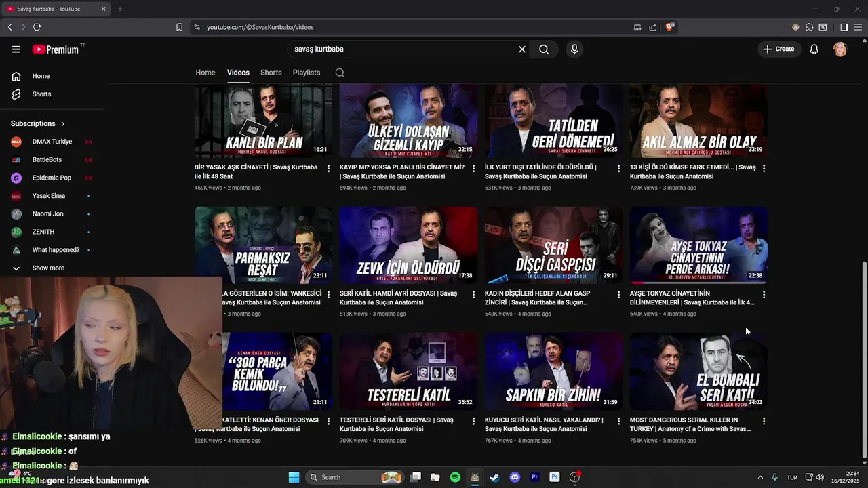
Task: Open KANLI BİR PLAN thumbnail
Action: 264,121
